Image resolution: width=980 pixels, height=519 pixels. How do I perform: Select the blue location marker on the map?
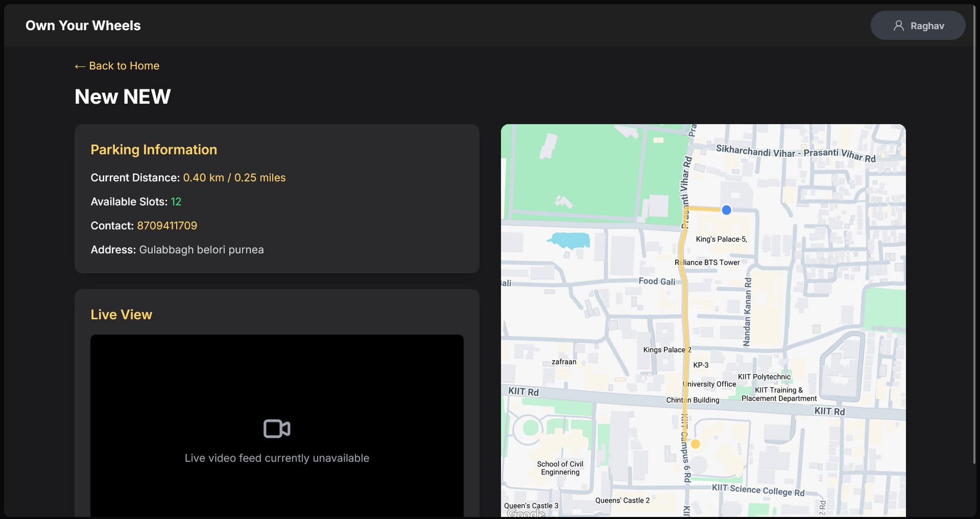tap(726, 209)
